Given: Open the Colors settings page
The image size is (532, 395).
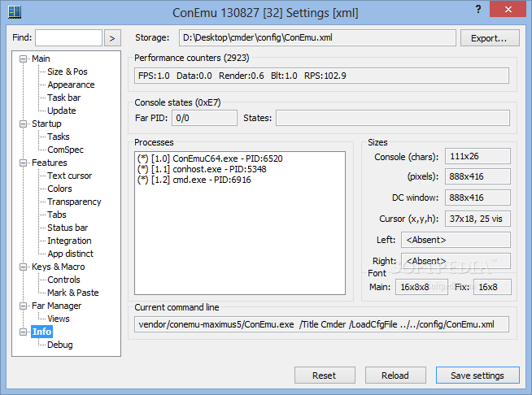Looking at the screenshot, I should tap(59, 189).
